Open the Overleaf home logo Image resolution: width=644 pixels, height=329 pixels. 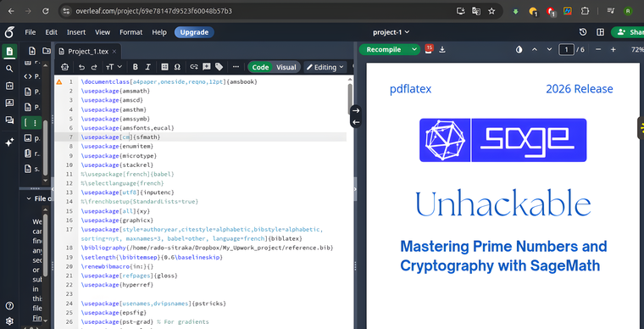[9, 32]
